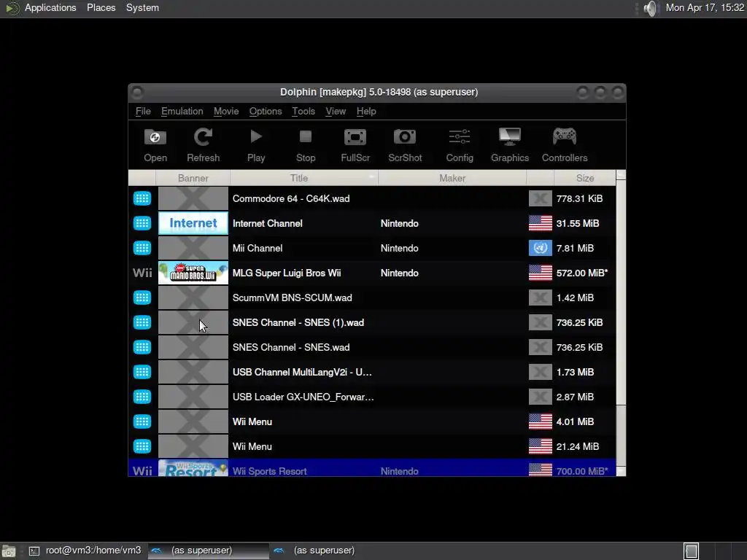
Task: Select USB Loader GX-UNEO_Forwarder entry
Action: coord(303,397)
